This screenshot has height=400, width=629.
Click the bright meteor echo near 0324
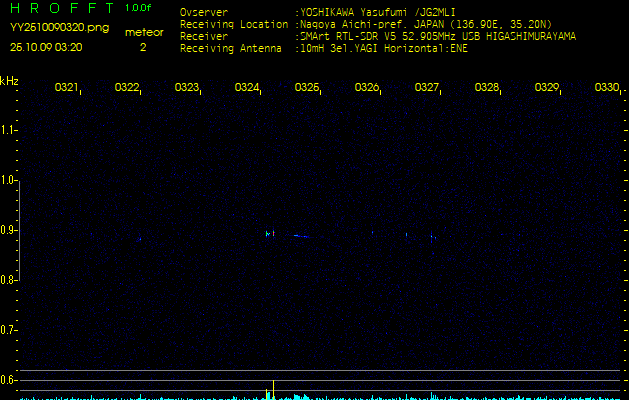point(270,234)
